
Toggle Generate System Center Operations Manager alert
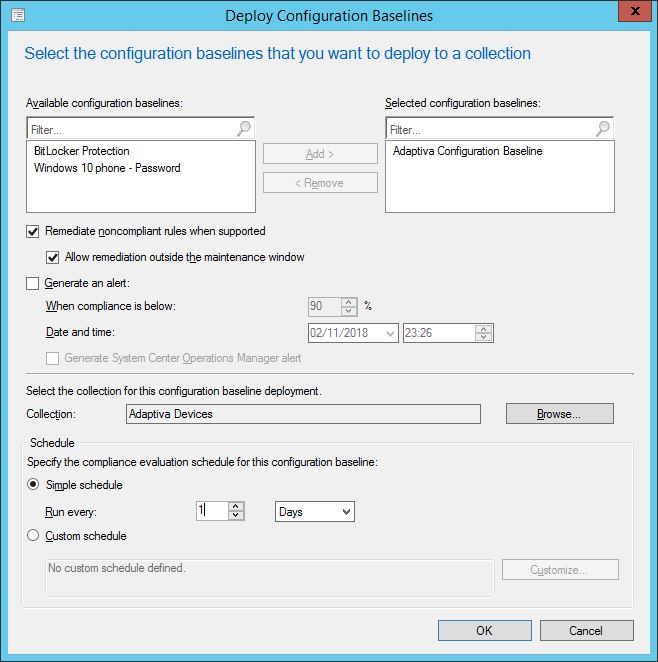(52, 358)
